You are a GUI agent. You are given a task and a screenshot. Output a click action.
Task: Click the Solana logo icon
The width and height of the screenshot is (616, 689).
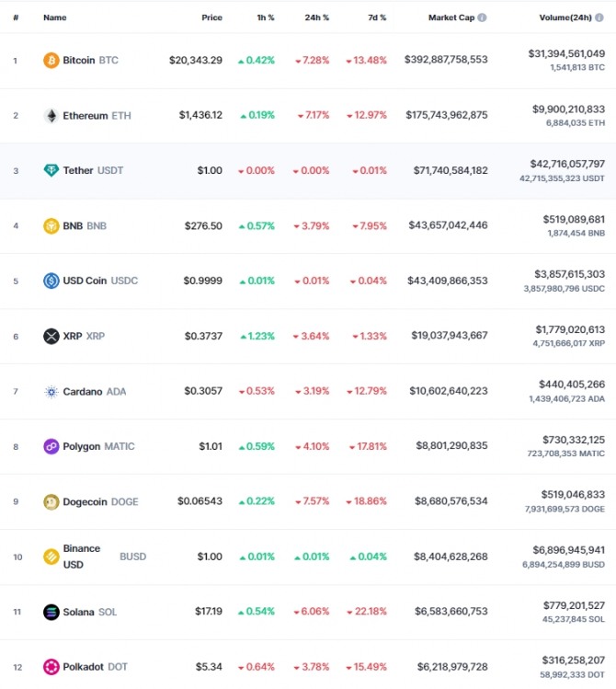pyautogui.click(x=51, y=612)
